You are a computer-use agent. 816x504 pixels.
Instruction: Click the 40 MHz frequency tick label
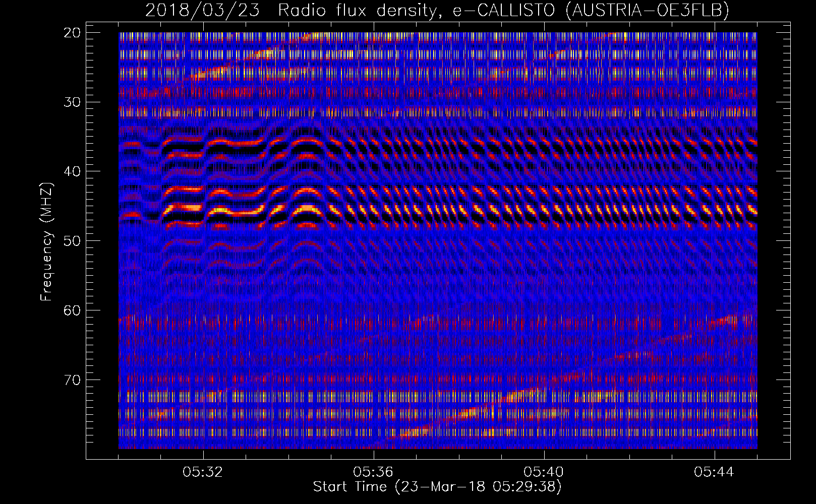tap(73, 171)
